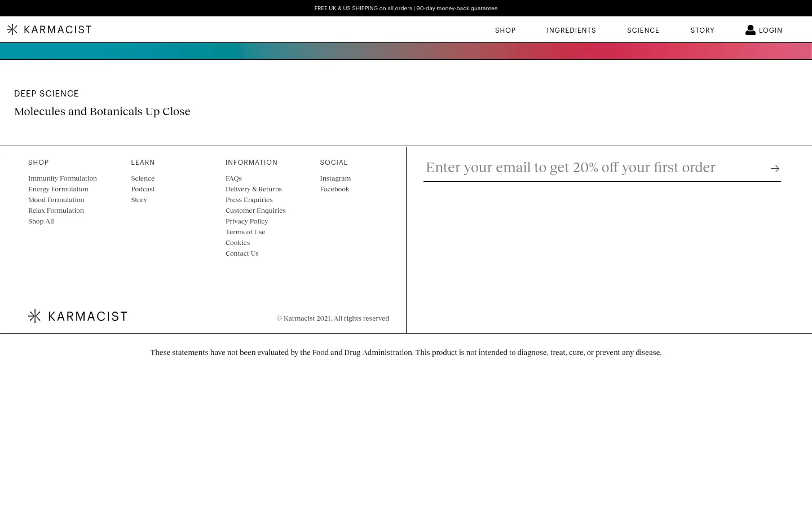Screen dimensions: 812x508
Task: Click the Login link in header
Action: 770,30
